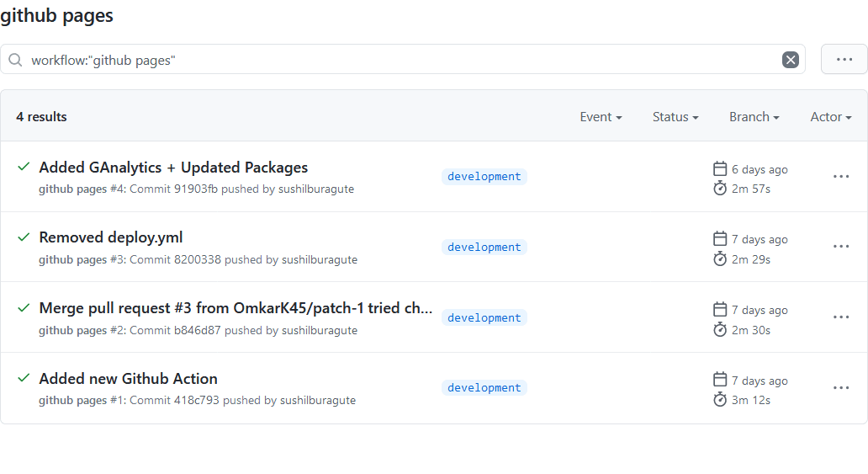
Task: Open the ellipsis menu for Added GAnalytics run
Action: click(x=841, y=176)
